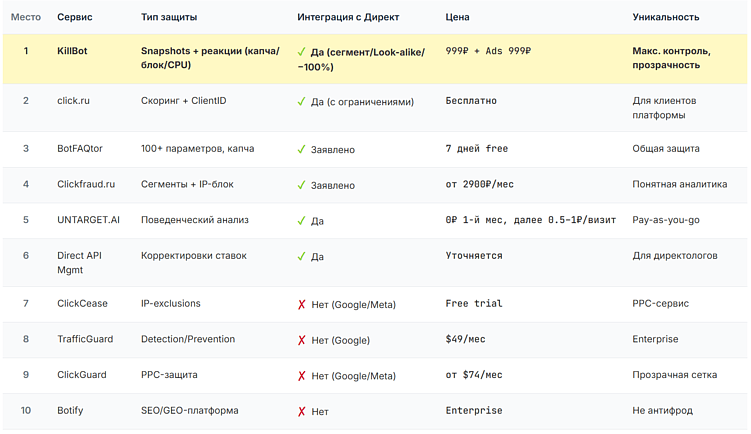Viewport: 751px width, 434px height.
Task: Click 'Сегменты + IP-блок' cell
Action: pos(187,184)
